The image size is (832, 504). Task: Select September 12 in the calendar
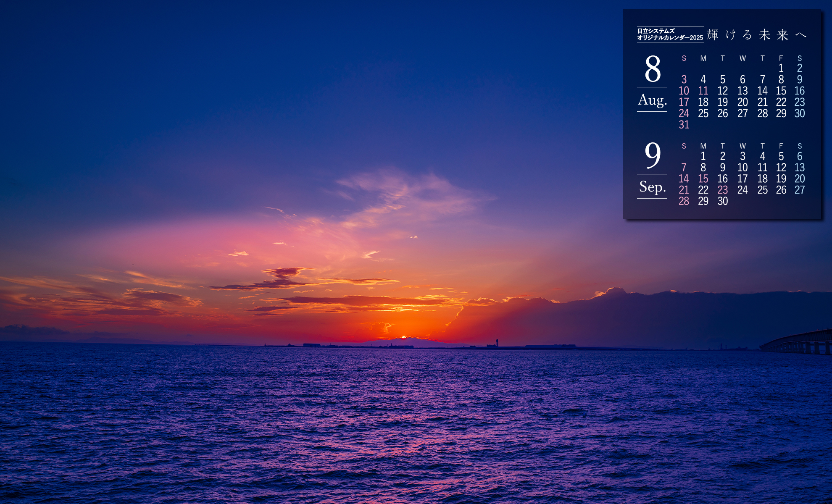781,168
